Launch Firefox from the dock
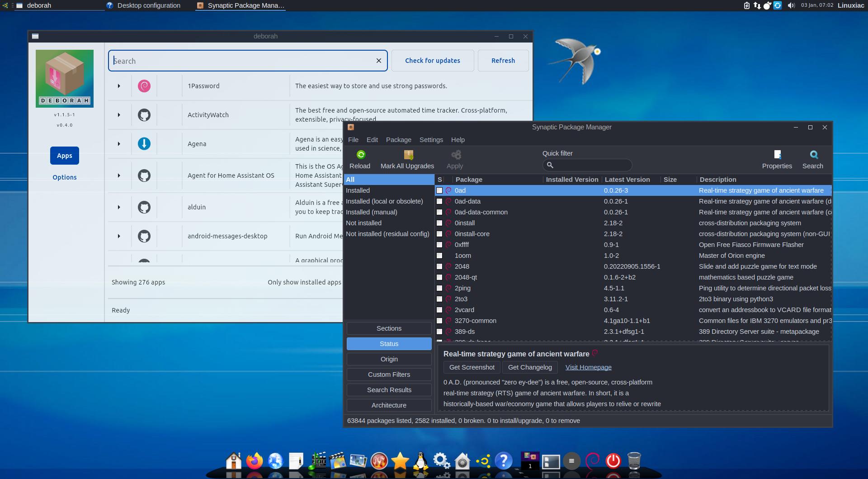The image size is (868, 479). pos(255,461)
